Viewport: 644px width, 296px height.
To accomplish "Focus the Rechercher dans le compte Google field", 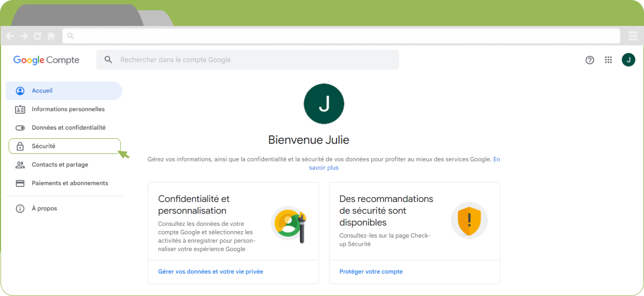I will click(x=248, y=60).
